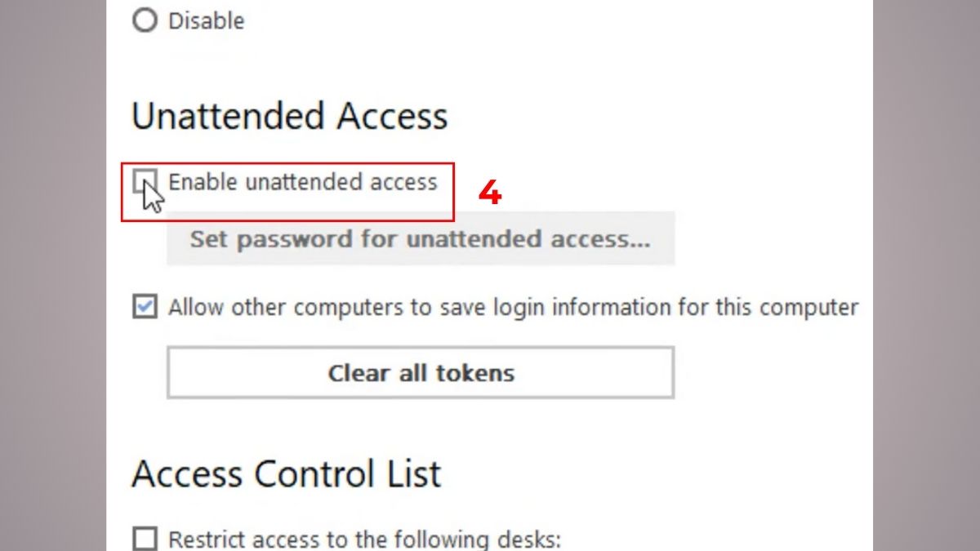The image size is (980, 551).
Task: Click the "Disable" option label text
Action: coord(206,20)
